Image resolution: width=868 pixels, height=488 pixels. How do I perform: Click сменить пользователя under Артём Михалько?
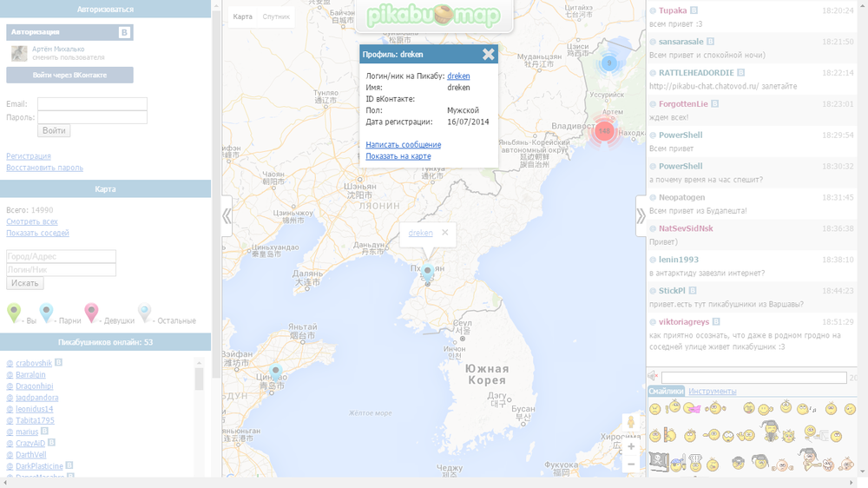[68, 57]
